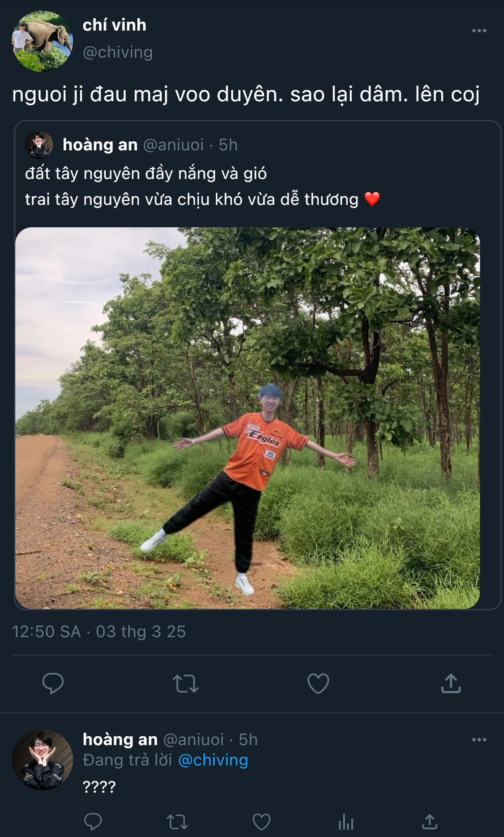This screenshot has width=504, height=837.
Task: Open the quoted tweet text about tây nguyên
Action: click(x=202, y=187)
